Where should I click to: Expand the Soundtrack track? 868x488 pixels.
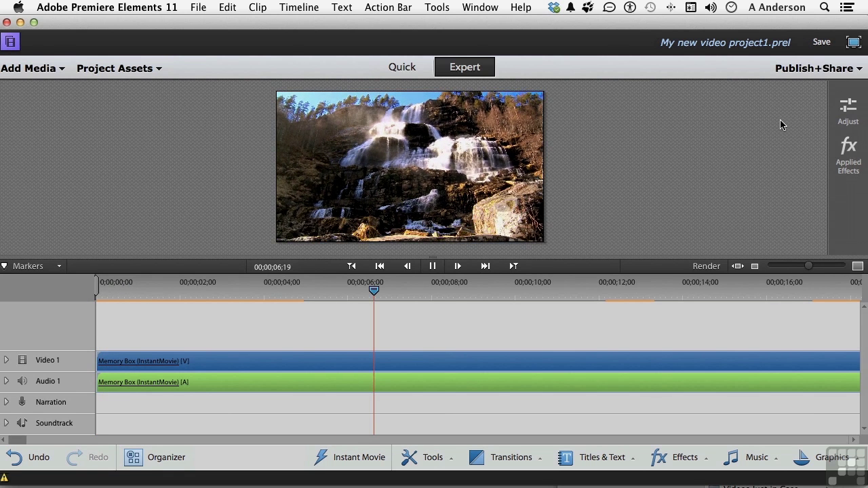coord(6,423)
